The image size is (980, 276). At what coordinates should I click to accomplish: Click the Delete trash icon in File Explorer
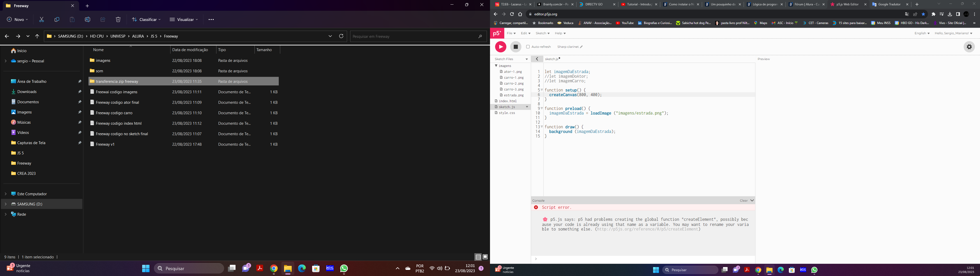[118, 19]
